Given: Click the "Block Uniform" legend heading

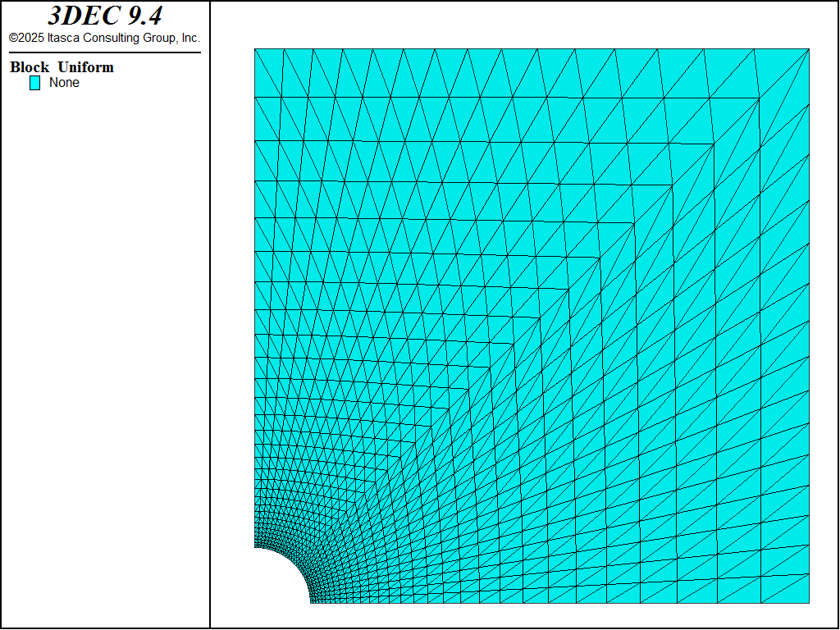Looking at the screenshot, I should point(62,67).
